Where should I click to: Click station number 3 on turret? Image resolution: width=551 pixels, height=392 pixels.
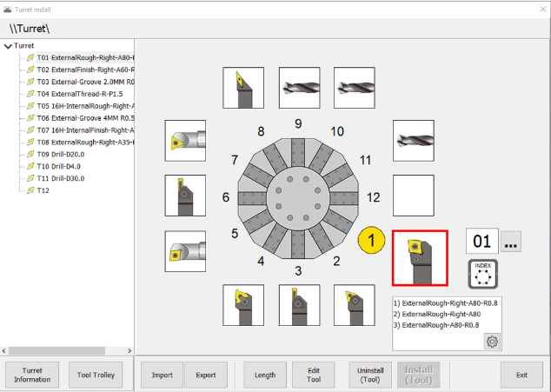298,270
